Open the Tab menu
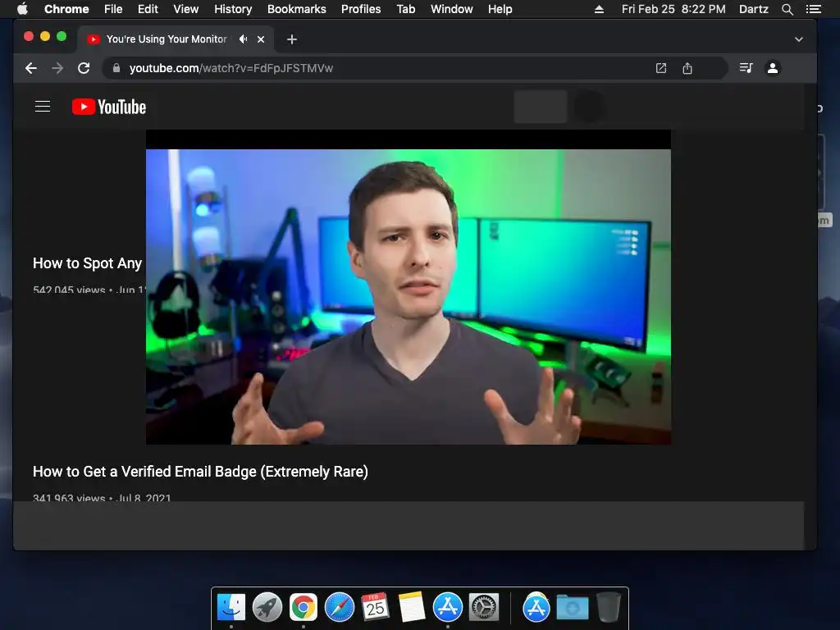 click(x=405, y=9)
